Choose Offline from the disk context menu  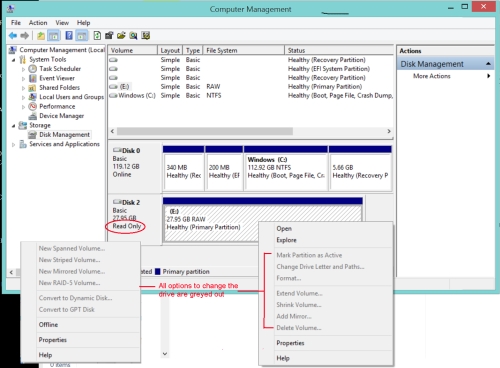(48, 325)
